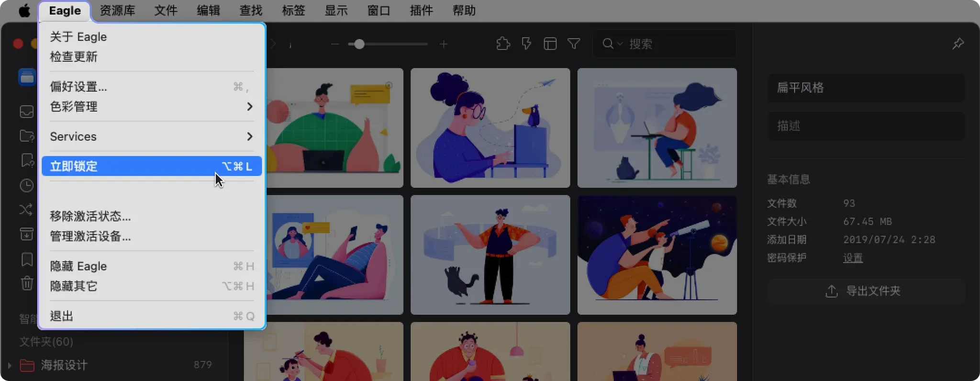Show uncategorized folder with question mark icon
The height and width of the screenshot is (381, 980).
pos(27,136)
